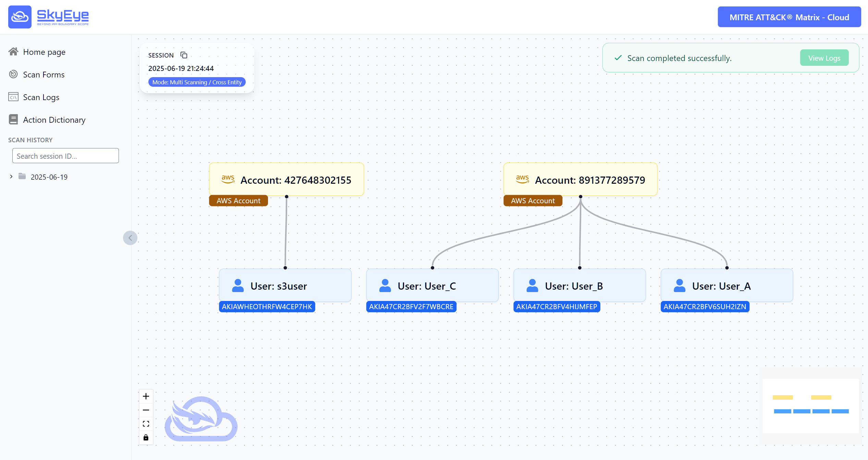The width and height of the screenshot is (868, 460).
Task: Click the User_C person icon
Action: 385,286
